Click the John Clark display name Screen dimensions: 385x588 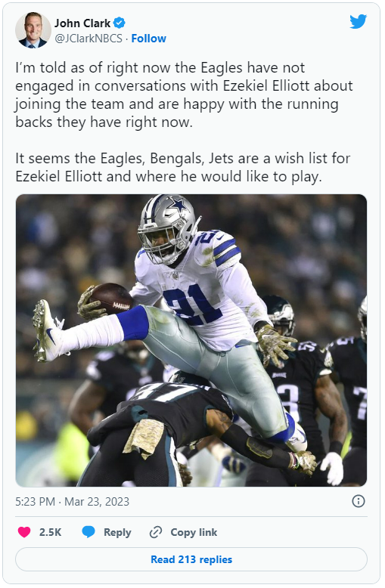[82, 23]
